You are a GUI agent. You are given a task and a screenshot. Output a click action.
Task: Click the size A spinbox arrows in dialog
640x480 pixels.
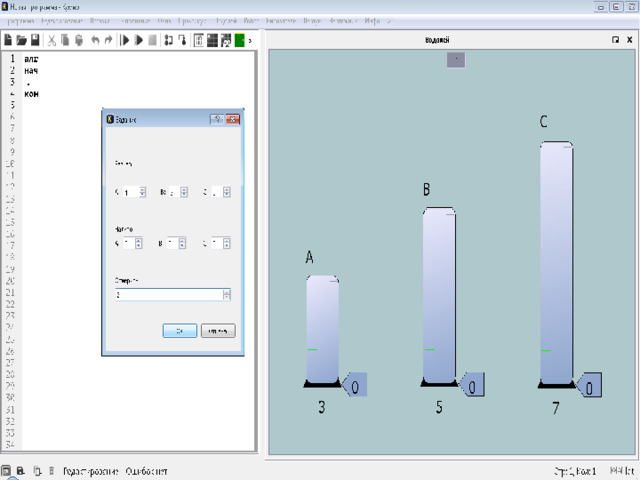[x=143, y=192]
